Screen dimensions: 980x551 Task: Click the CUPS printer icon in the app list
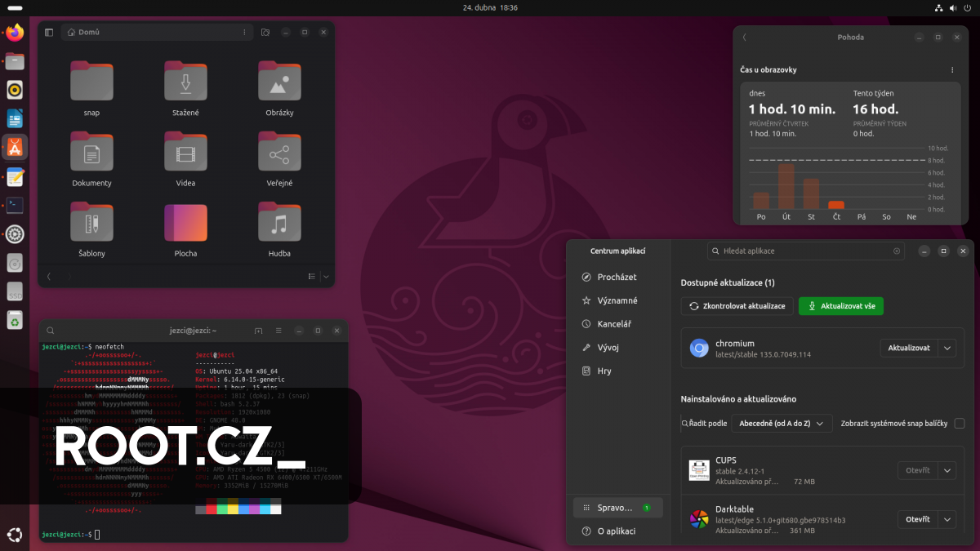[699, 470]
